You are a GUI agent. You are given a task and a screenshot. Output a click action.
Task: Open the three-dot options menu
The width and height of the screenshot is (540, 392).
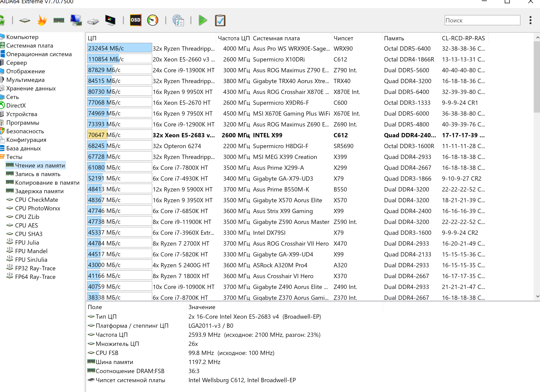pyautogui.click(x=530, y=20)
